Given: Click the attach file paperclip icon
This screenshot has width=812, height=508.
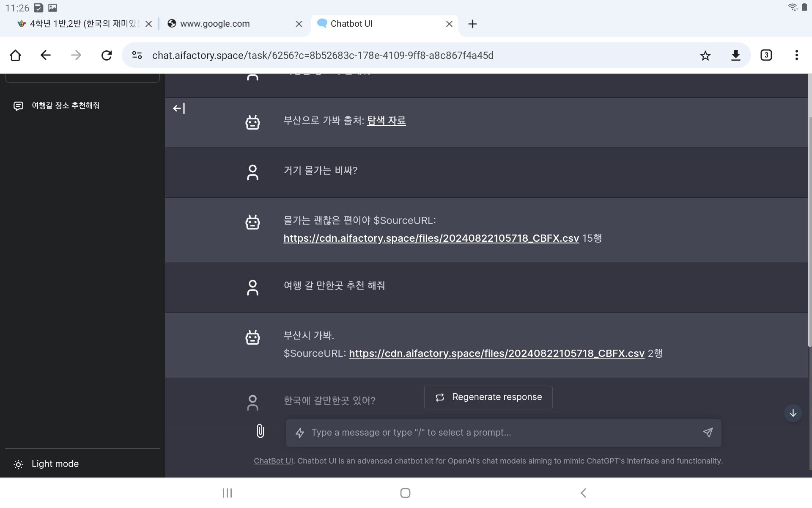Looking at the screenshot, I should tap(260, 431).
